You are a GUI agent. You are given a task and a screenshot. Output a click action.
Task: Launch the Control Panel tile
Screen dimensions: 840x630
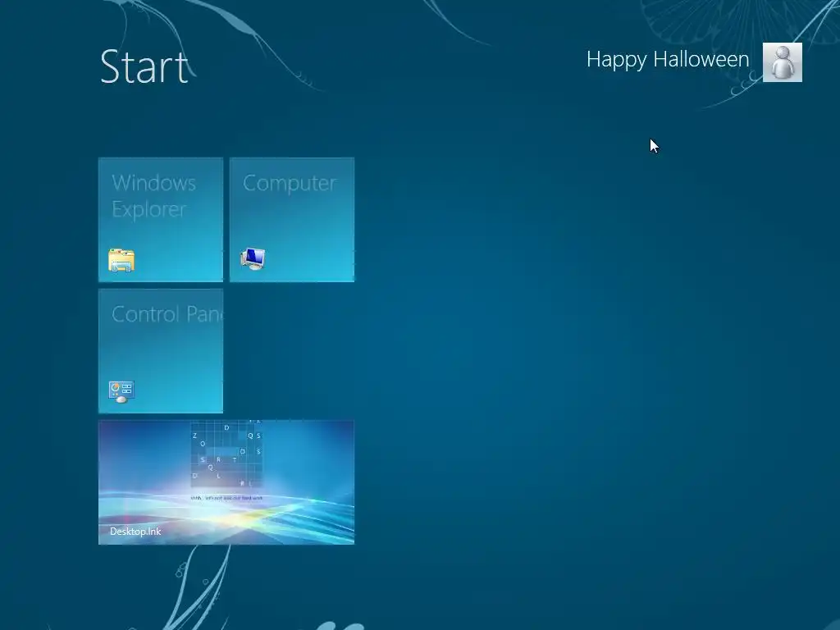[161, 351]
